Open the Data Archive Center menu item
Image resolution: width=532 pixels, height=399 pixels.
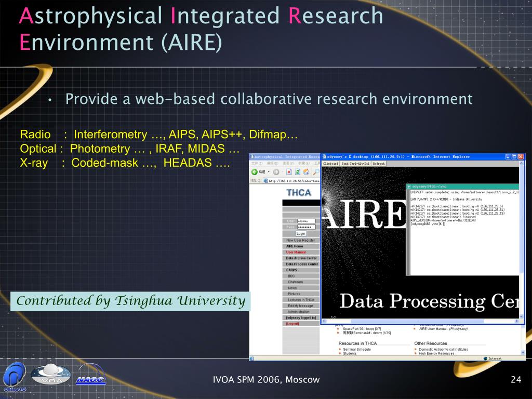coord(301,258)
